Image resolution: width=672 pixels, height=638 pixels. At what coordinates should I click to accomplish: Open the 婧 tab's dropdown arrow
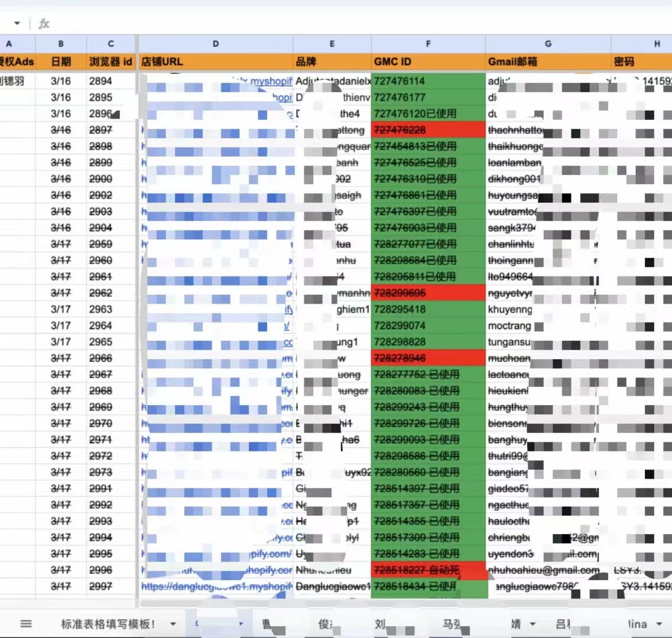[x=533, y=624]
